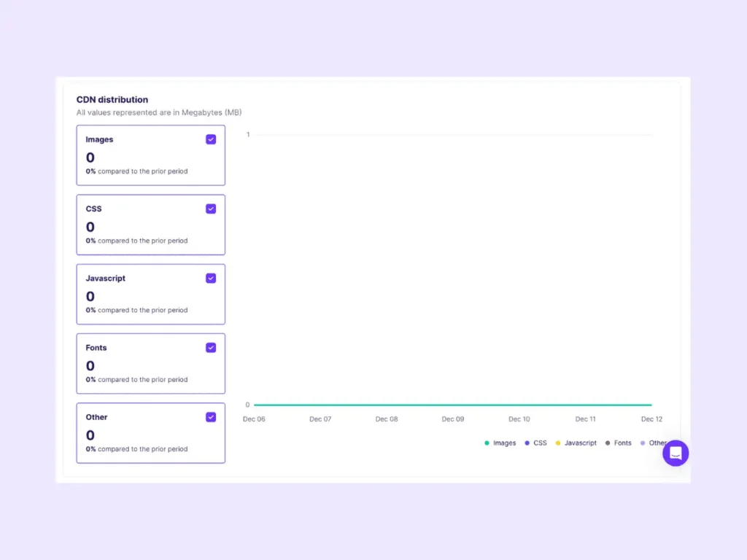Click the gray Fonts legend dot
The width and height of the screenshot is (747, 560).
[x=606, y=443]
